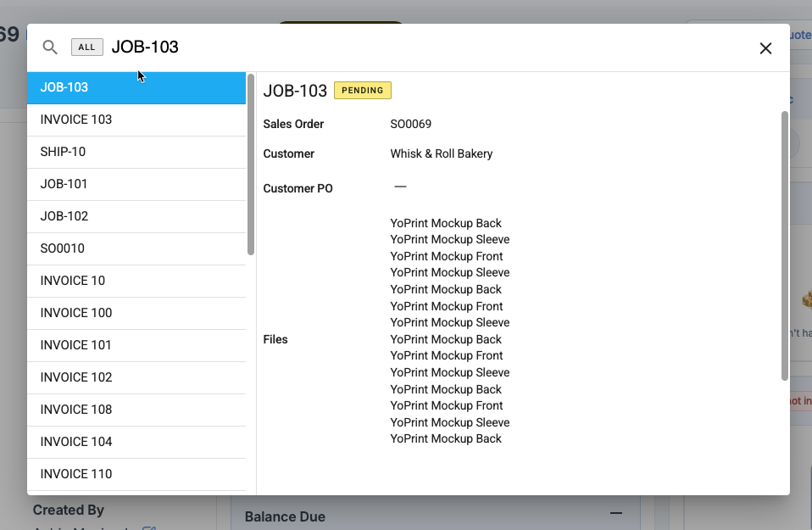Open INVOICE 100 result

click(x=136, y=313)
